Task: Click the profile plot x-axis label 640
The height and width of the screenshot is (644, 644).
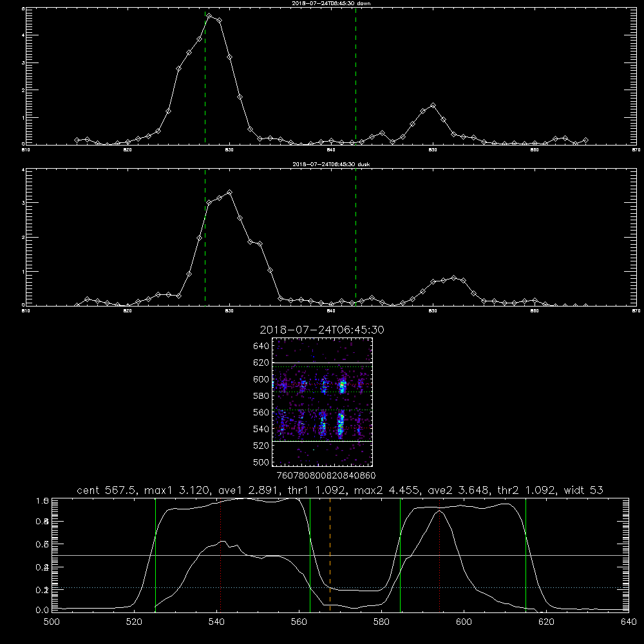Action: [x=629, y=622]
